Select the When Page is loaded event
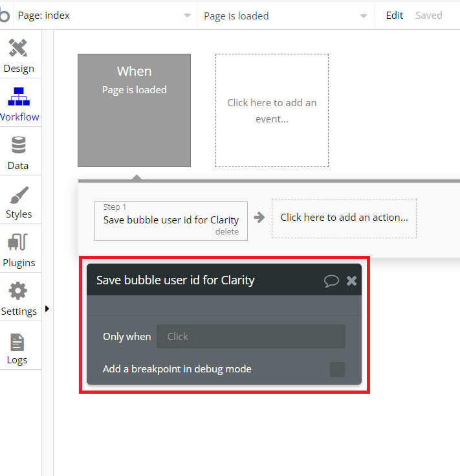The width and height of the screenshot is (460, 476). [135, 111]
